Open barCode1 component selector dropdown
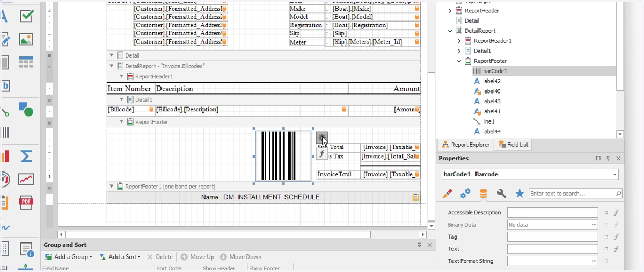644x272 pixels. point(614,175)
